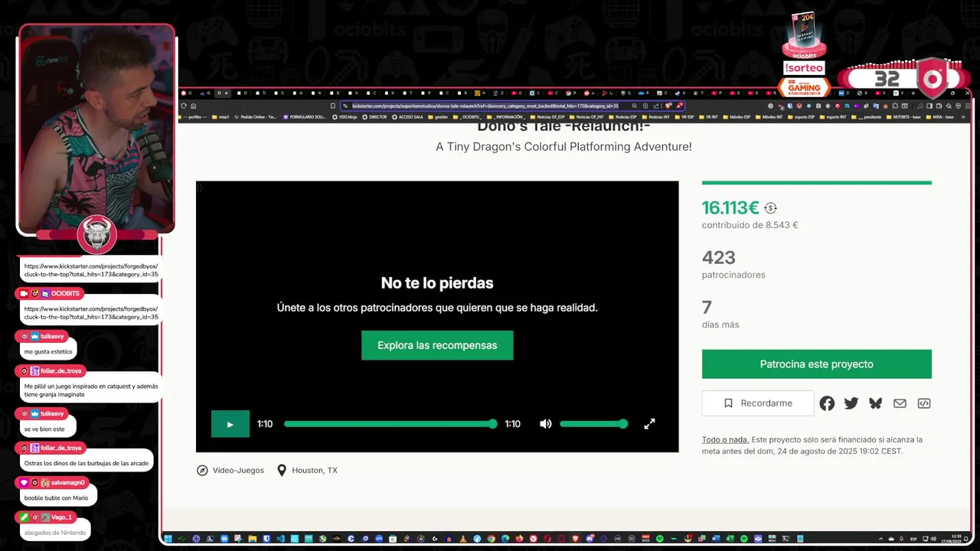Click the browser address bar URL
Screen dimensions: 980x551
tap(485, 106)
